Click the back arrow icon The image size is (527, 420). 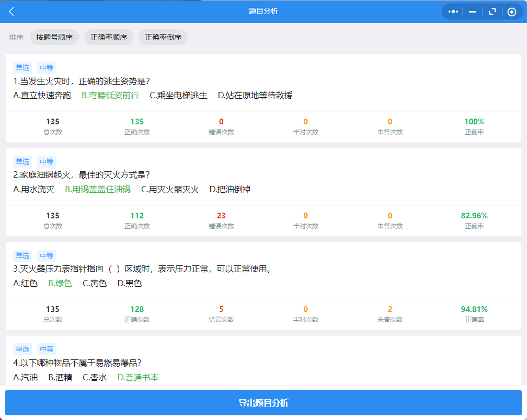pyautogui.click(x=12, y=11)
